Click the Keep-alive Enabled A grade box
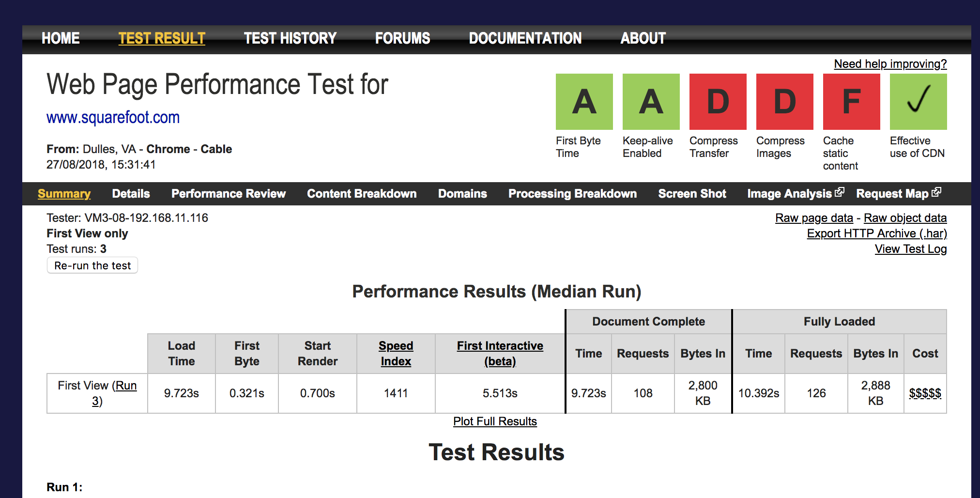This screenshot has height=498, width=980. click(x=651, y=102)
